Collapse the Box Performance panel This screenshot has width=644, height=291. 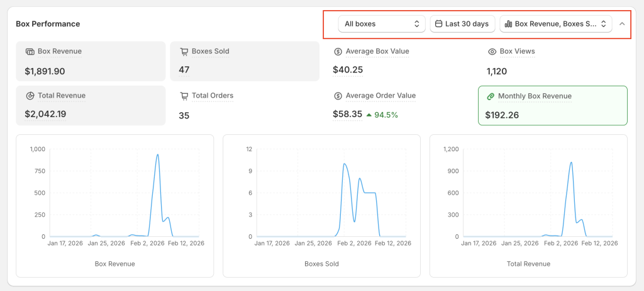(622, 24)
